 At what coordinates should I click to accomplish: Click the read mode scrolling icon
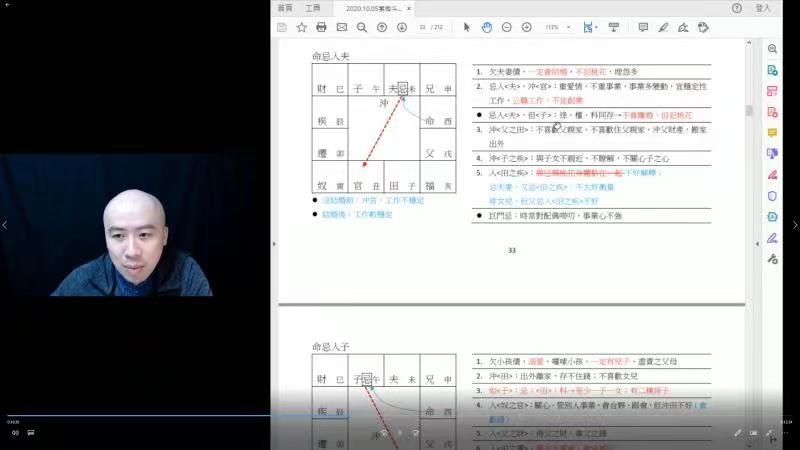click(x=614, y=28)
